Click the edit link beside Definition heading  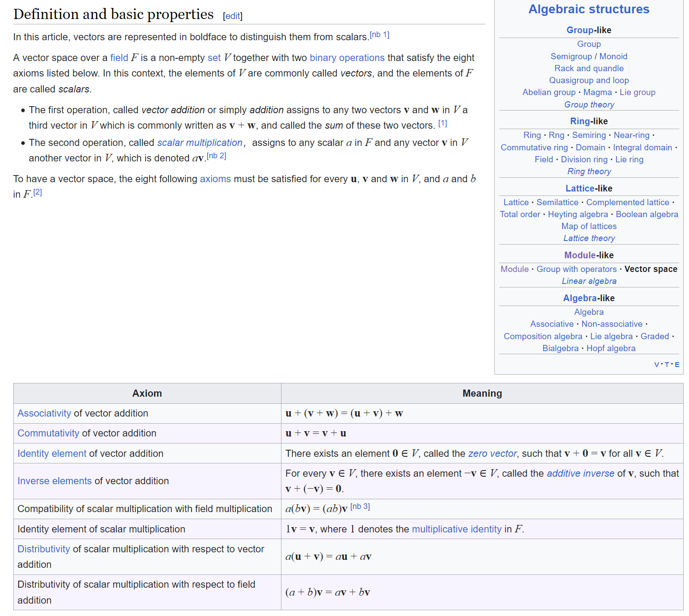233,16
